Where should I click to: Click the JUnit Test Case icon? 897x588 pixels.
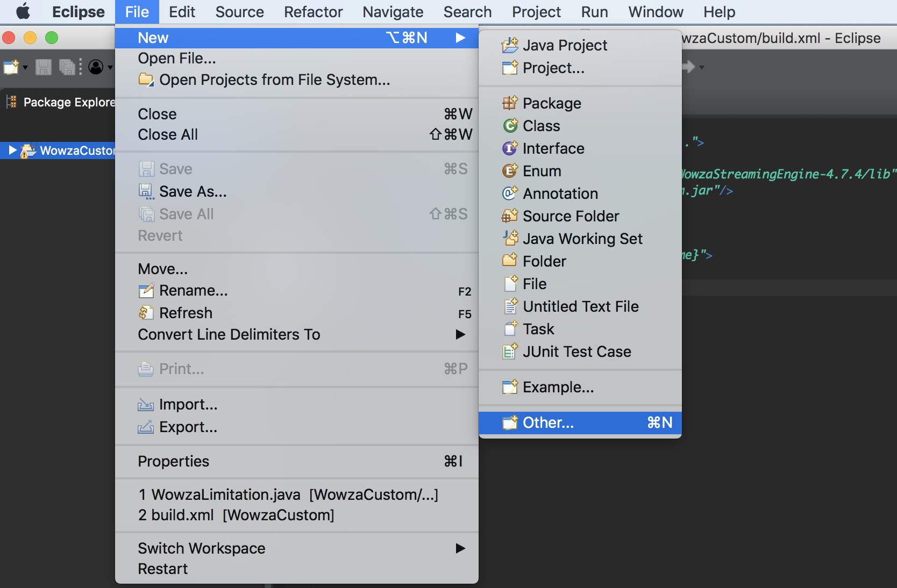(x=510, y=351)
